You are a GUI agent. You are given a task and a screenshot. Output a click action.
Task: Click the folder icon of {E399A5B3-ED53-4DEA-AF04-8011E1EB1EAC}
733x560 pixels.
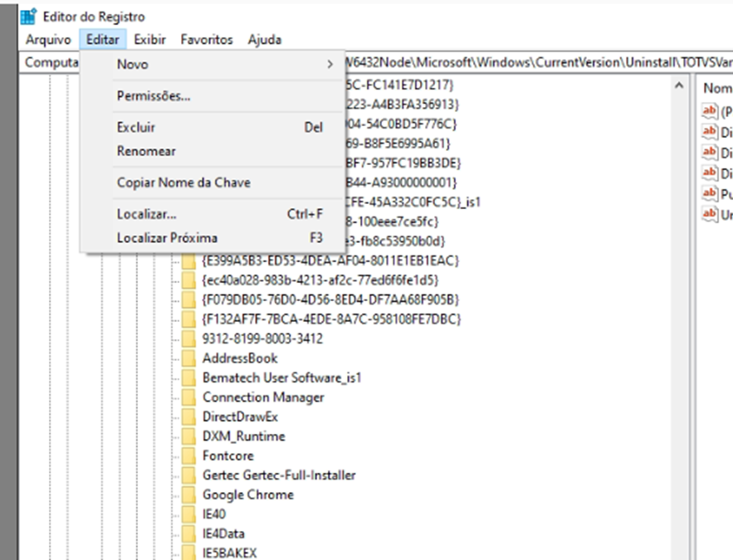(x=189, y=261)
